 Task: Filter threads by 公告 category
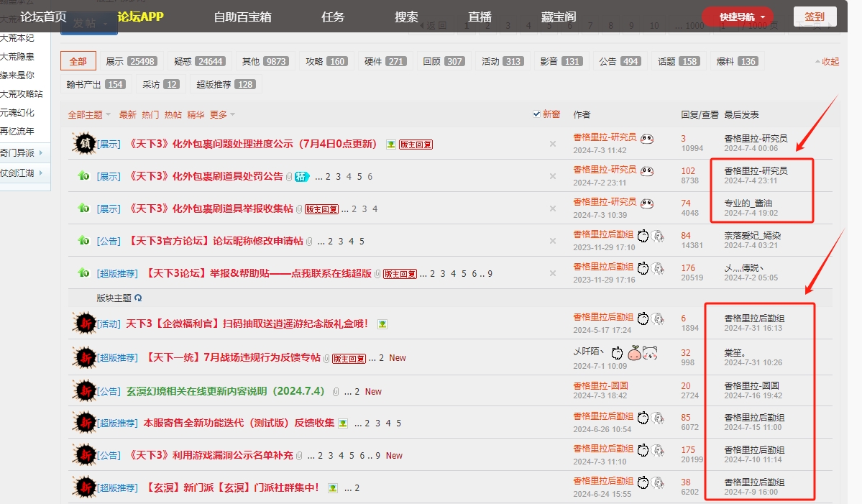619,62
